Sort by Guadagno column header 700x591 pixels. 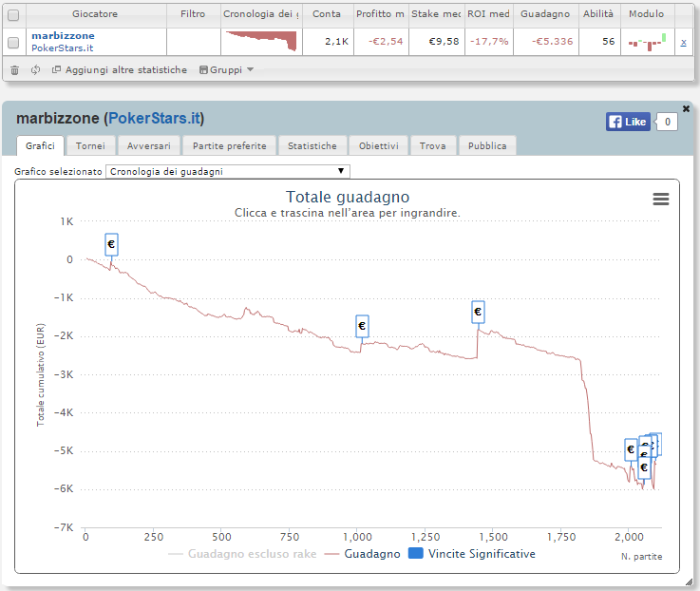[545, 14]
